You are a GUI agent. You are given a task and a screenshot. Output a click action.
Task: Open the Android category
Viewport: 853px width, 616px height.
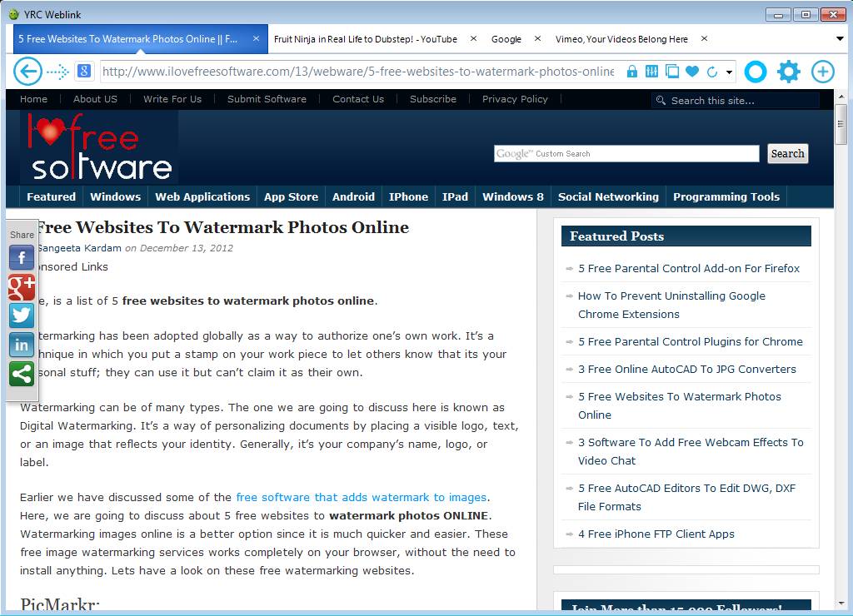353,196
